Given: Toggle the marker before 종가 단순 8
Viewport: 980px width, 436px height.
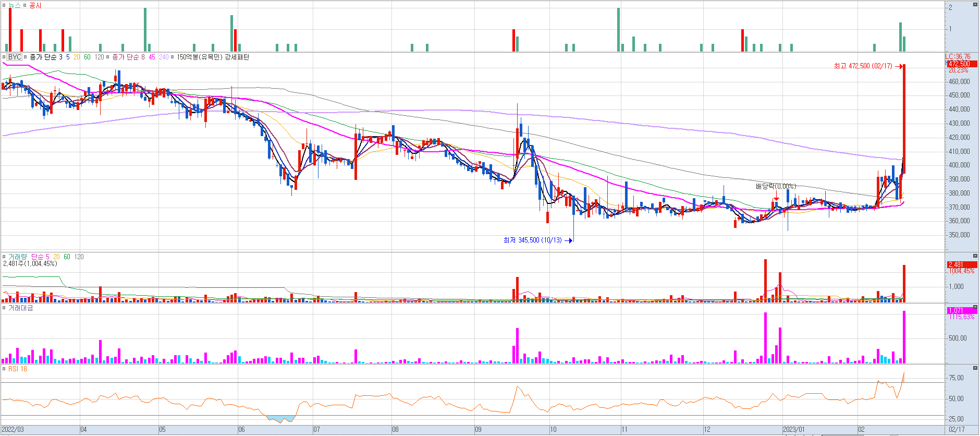Looking at the screenshot, I should pyautogui.click(x=108, y=57).
